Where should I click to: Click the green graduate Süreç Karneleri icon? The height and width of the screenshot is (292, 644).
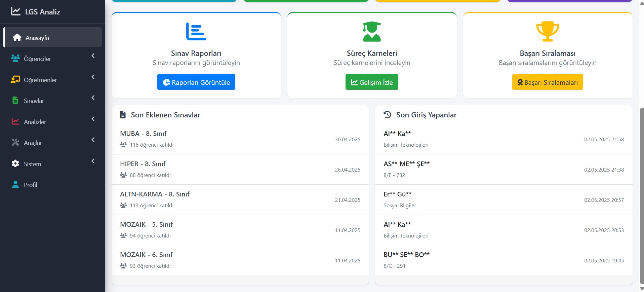pos(372,32)
